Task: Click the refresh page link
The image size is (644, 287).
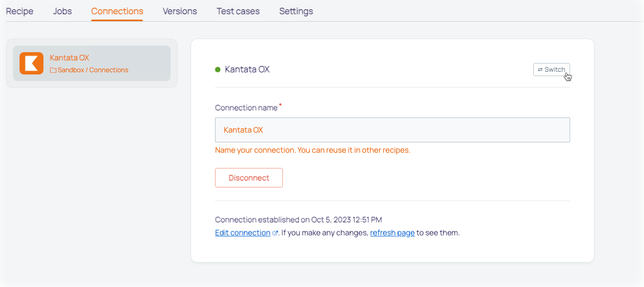Action: tap(392, 233)
